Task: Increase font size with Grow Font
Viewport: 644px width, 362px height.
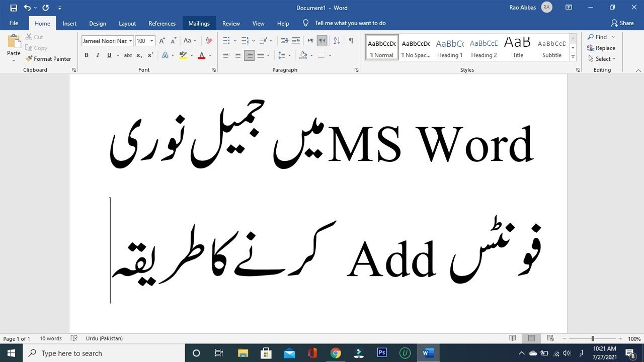Action: 162,41
